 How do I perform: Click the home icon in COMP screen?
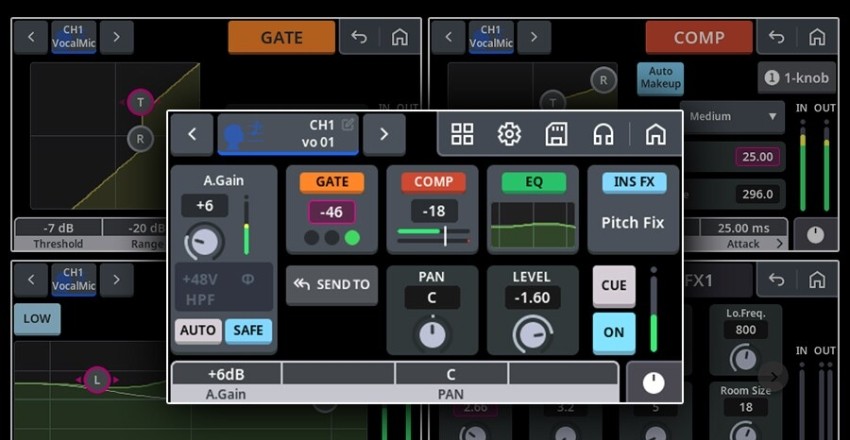tap(816, 38)
